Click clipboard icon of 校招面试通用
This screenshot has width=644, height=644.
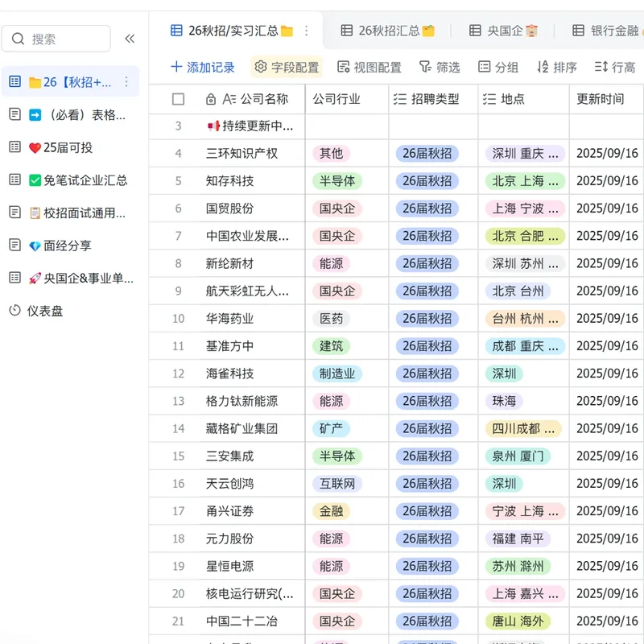click(35, 213)
